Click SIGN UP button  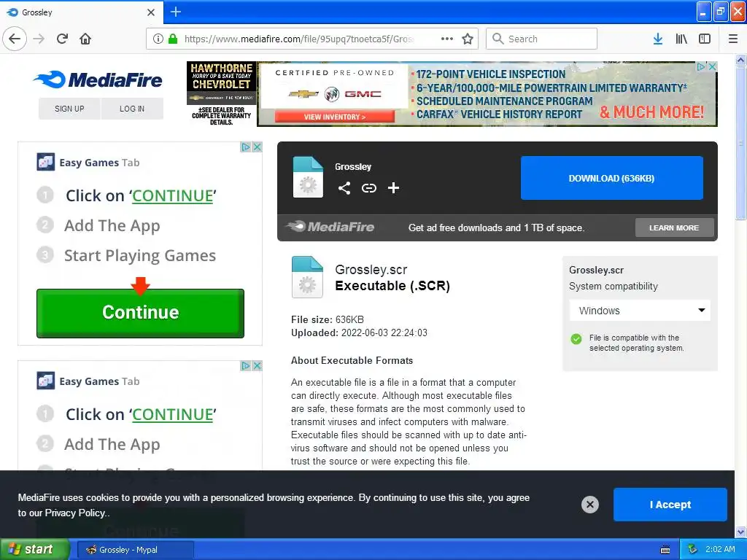(x=69, y=109)
